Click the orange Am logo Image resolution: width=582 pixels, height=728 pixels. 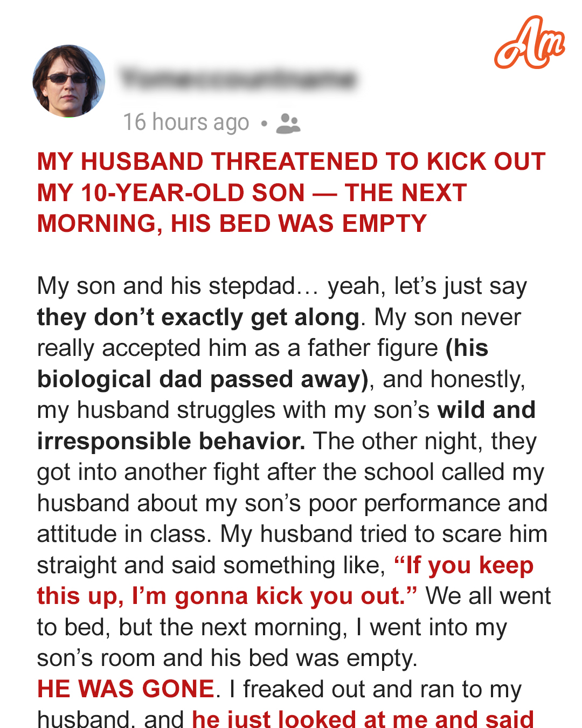pyautogui.click(x=529, y=43)
